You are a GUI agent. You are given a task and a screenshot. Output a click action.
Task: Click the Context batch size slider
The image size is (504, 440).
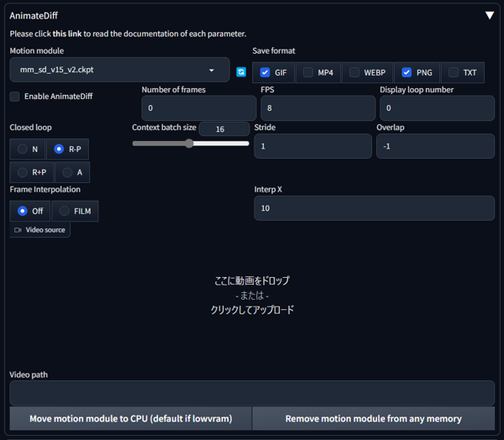(x=191, y=144)
